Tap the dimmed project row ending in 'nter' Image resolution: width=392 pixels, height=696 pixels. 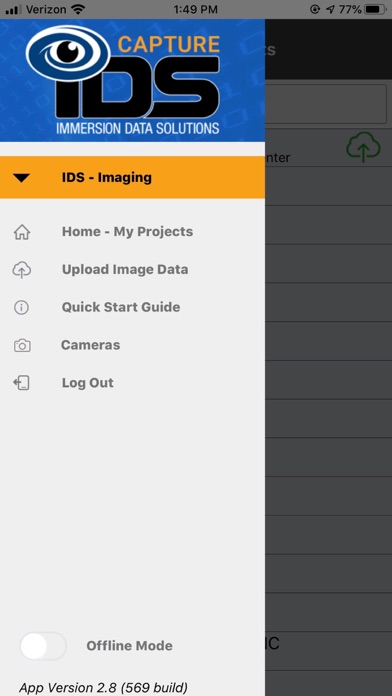click(x=329, y=148)
